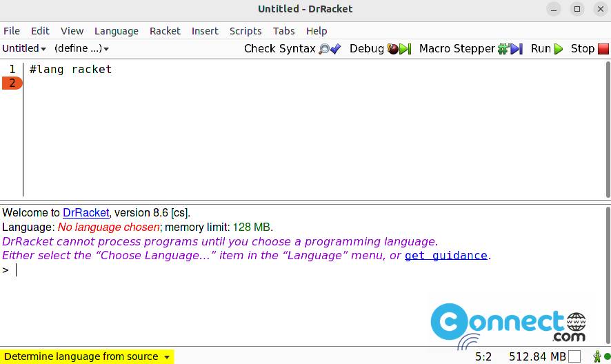Screen dimensions: 611x364
Task: Click the running figure status icon
Action: click(x=597, y=356)
